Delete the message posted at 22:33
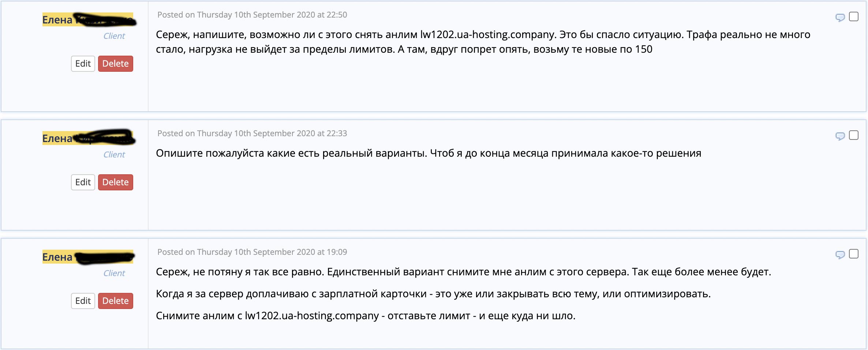Screen dimensions: 868x350 [115, 182]
